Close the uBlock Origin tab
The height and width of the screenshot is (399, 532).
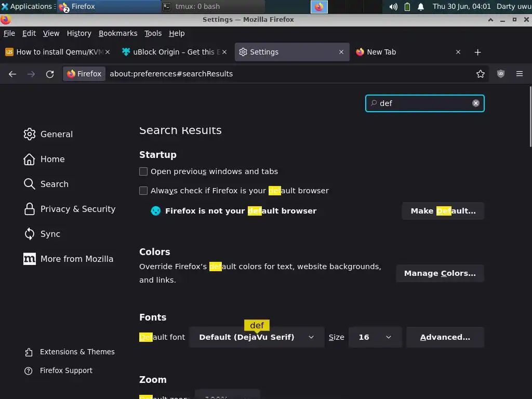click(x=224, y=52)
